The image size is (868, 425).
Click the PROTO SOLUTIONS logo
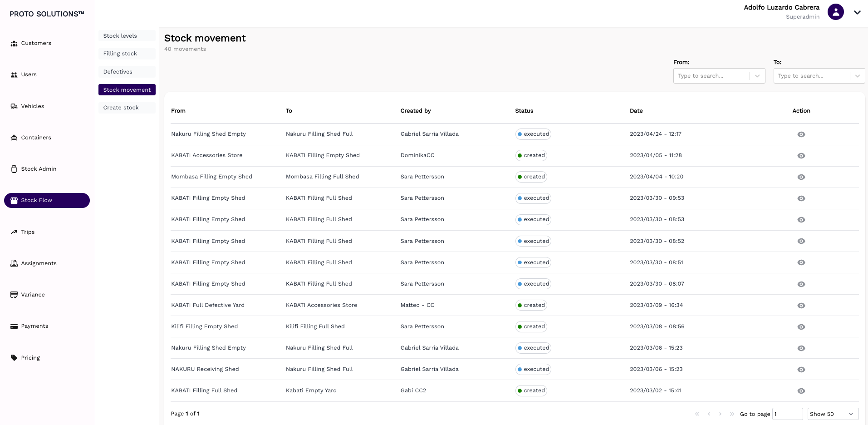pyautogui.click(x=47, y=14)
